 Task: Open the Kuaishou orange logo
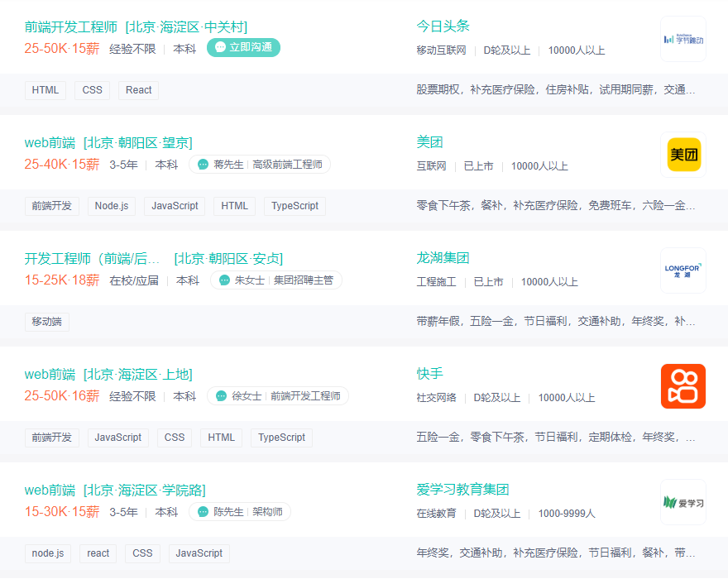[682, 386]
